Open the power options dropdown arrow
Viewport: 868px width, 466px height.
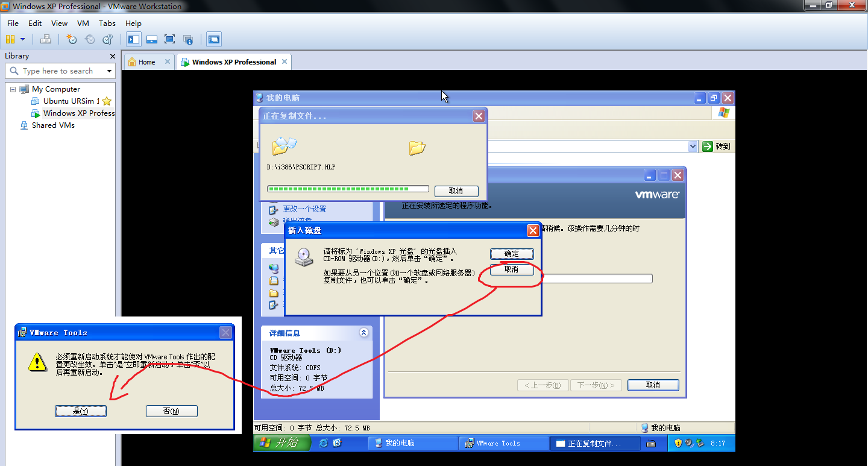click(23, 39)
